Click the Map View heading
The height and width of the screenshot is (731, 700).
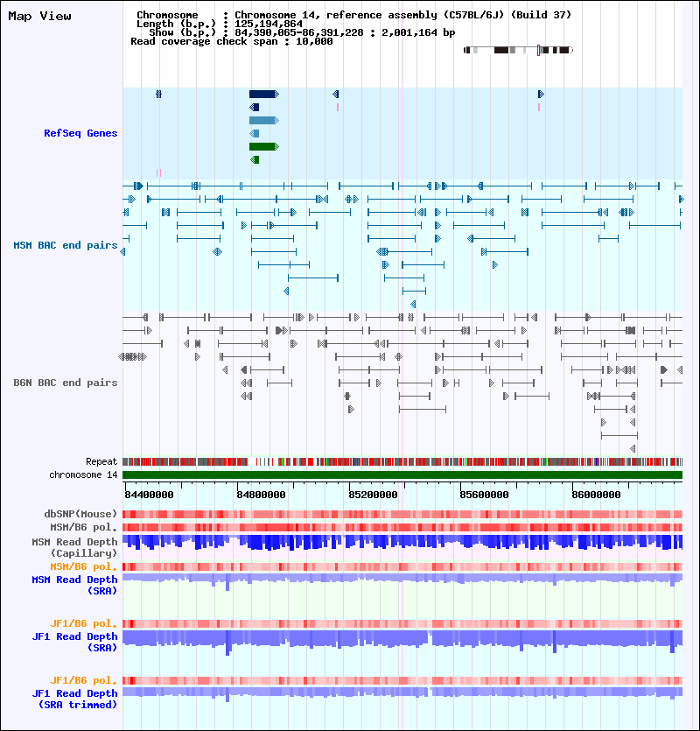click(39, 17)
